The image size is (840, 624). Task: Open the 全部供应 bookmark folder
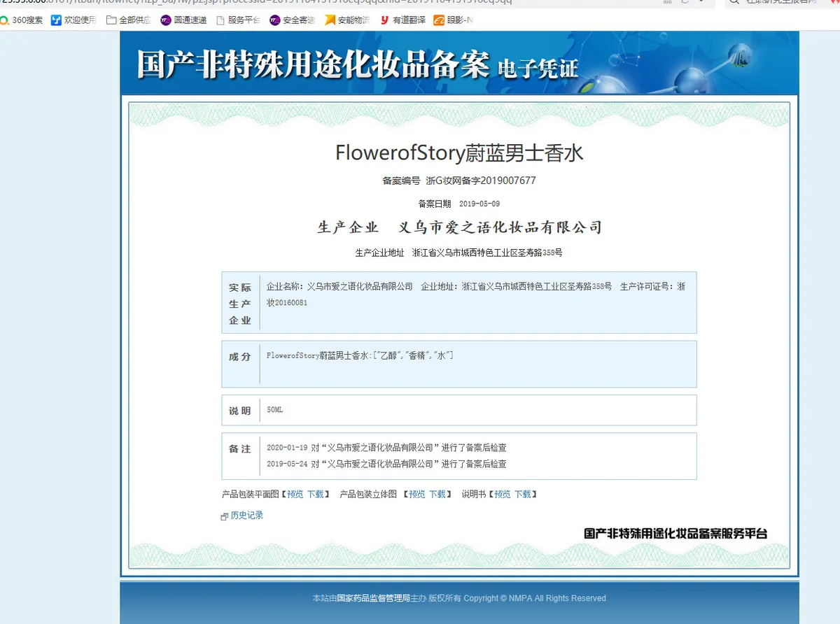pos(129,20)
